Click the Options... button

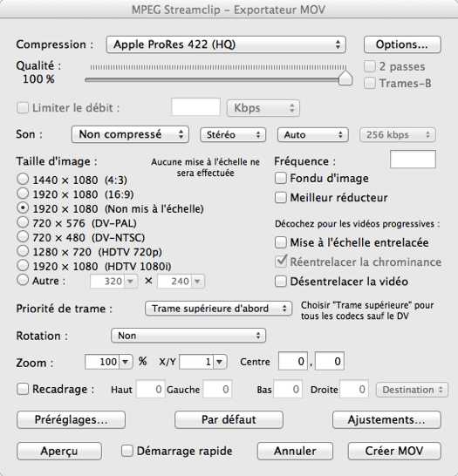pos(402,44)
